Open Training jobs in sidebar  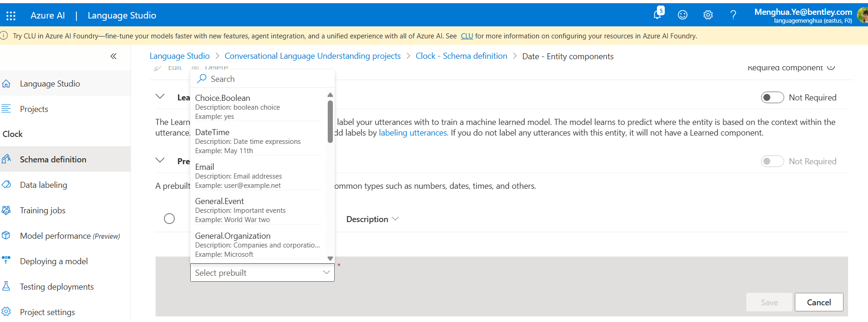pos(65,210)
